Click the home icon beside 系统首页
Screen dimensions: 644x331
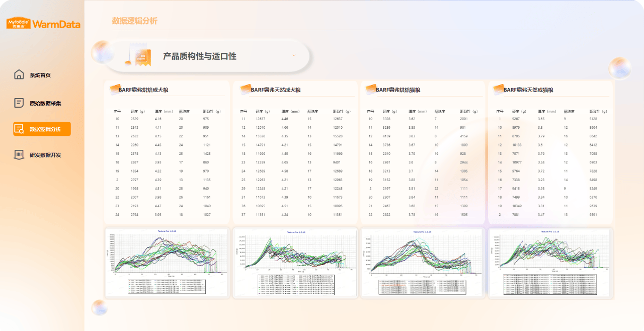[x=19, y=74]
